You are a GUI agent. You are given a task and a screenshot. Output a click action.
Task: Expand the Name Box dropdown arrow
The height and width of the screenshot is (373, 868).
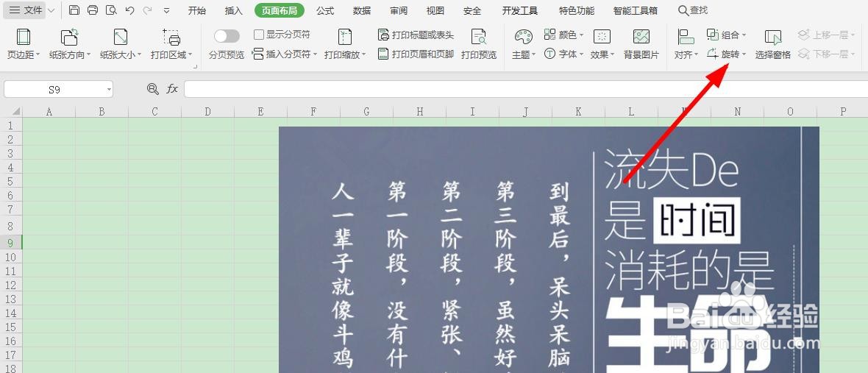tap(109, 89)
